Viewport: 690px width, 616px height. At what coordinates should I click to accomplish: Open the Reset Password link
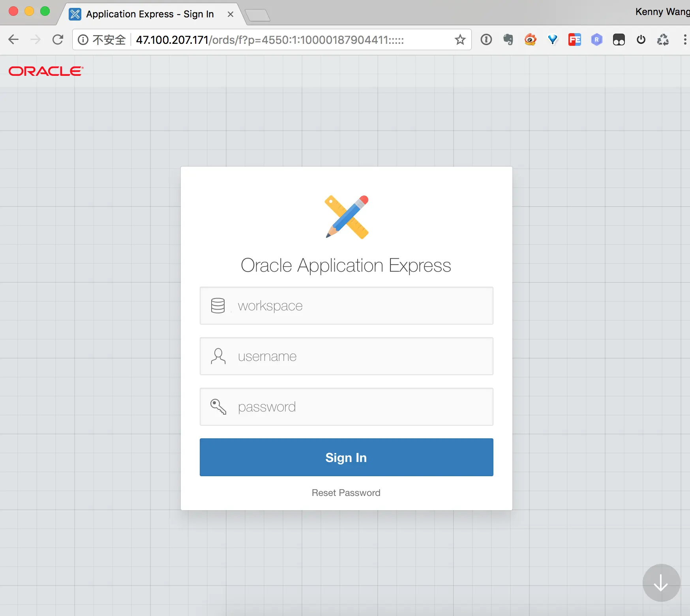tap(346, 493)
